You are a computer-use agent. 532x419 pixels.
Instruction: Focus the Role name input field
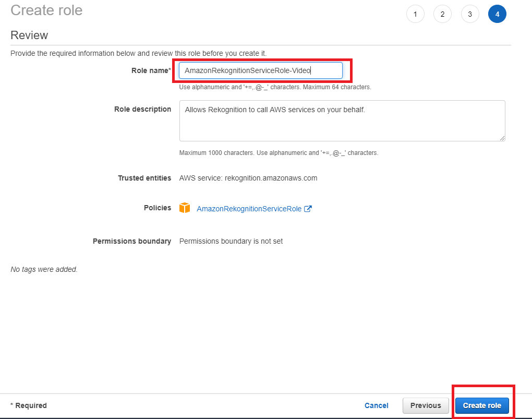coord(260,70)
